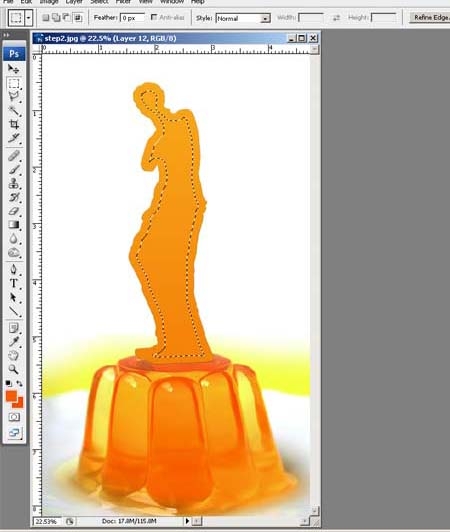Choose New Selection mode in options bar
Screen dimensions: 450x532
click(x=45, y=18)
